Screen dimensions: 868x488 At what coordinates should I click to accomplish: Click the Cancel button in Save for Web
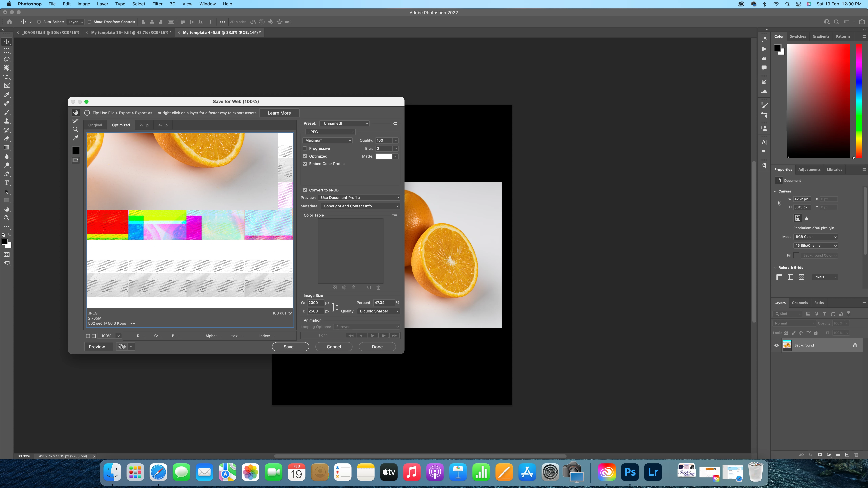(334, 347)
